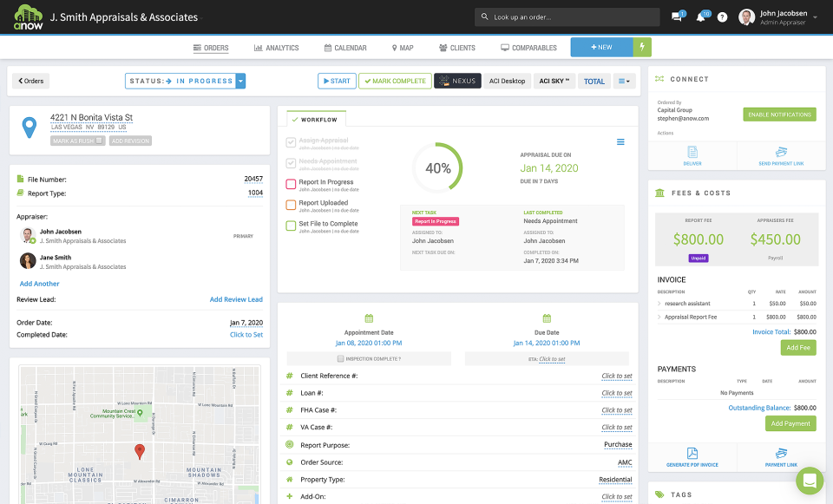Click the Generate PDF Invoice icon
This screenshot has height=504, width=833.
(x=692, y=453)
